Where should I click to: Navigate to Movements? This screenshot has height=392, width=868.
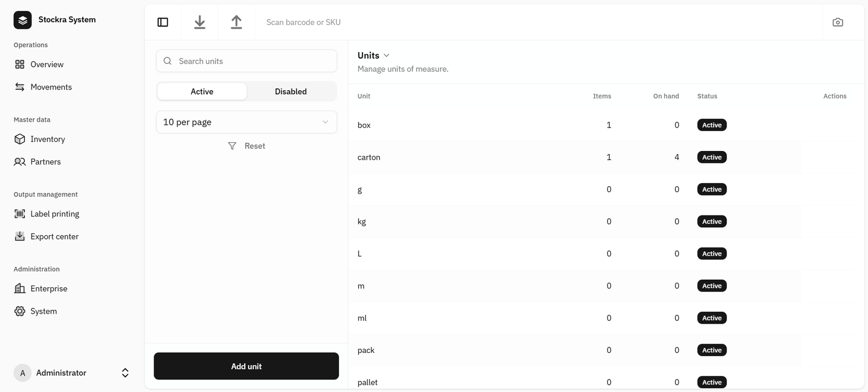pyautogui.click(x=51, y=87)
